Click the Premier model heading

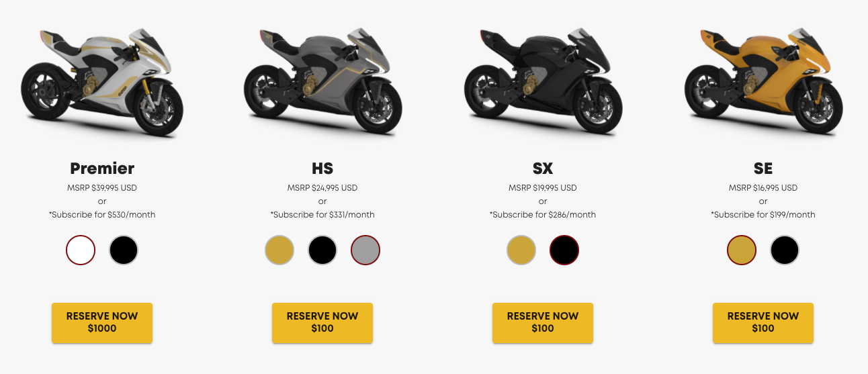(x=102, y=168)
